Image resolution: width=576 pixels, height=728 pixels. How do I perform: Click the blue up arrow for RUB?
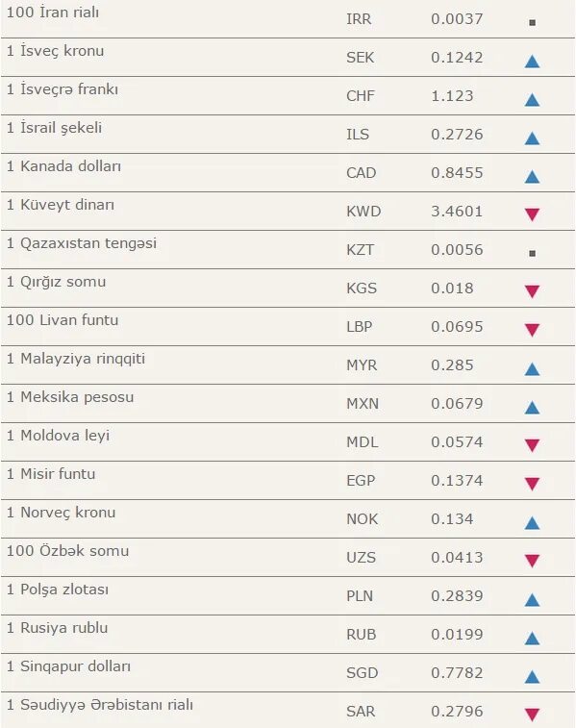pos(532,639)
